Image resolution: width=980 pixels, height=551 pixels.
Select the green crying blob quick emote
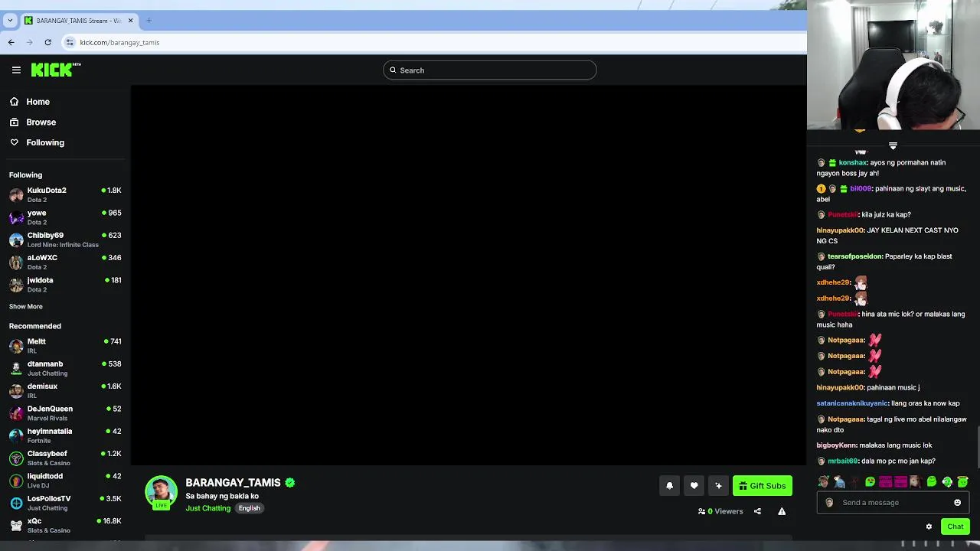pos(870,482)
